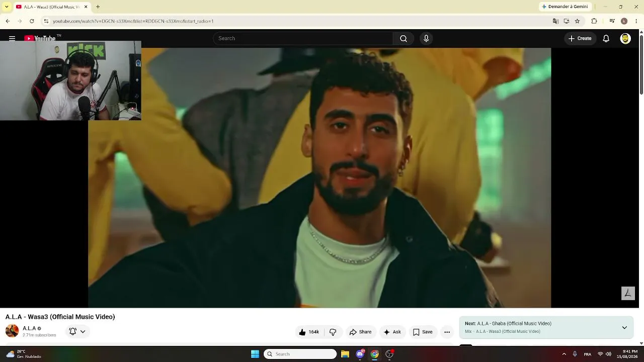The width and height of the screenshot is (644, 362).
Task: Click the Windows taskbar search box
Action: (300, 354)
